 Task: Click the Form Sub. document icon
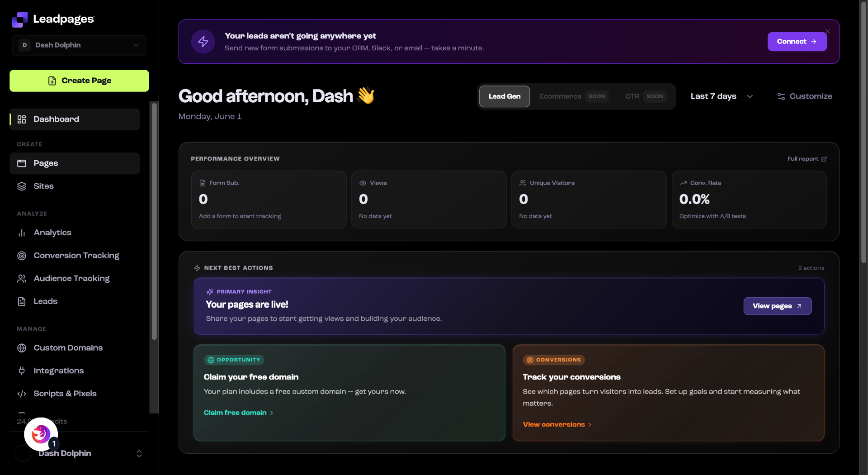tap(203, 183)
